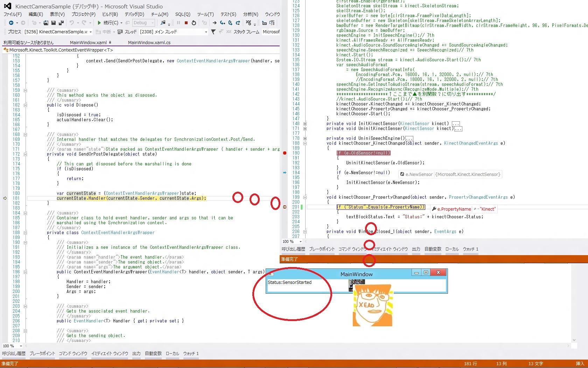Expand collapsed UninitKinectSenser method at line 171
This screenshot has height=368, width=588.
click(305, 129)
